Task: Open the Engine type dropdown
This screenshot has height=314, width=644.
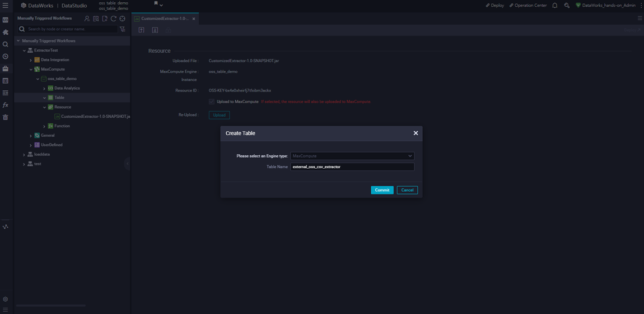Action: tap(352, 156)
